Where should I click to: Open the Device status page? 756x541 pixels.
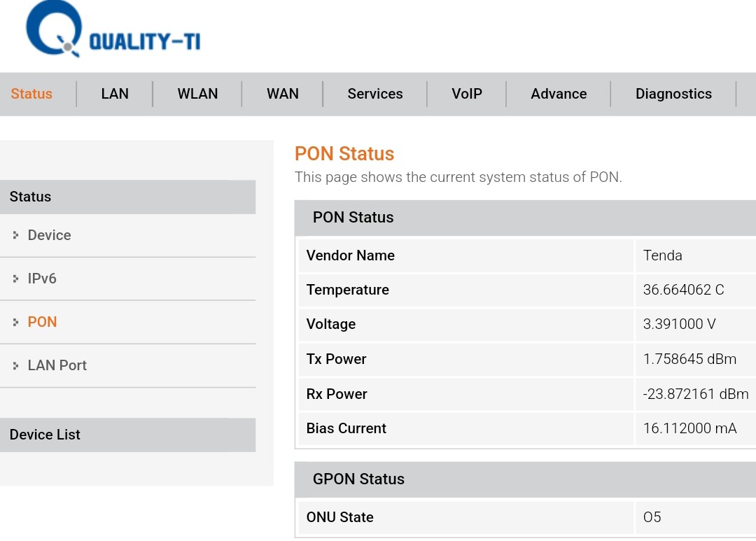coord(49,235)
